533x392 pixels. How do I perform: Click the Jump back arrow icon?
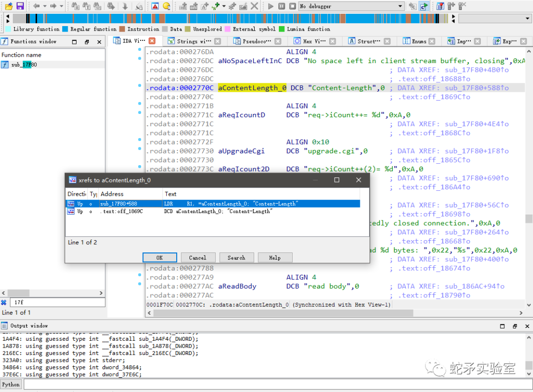click(37, 6)
